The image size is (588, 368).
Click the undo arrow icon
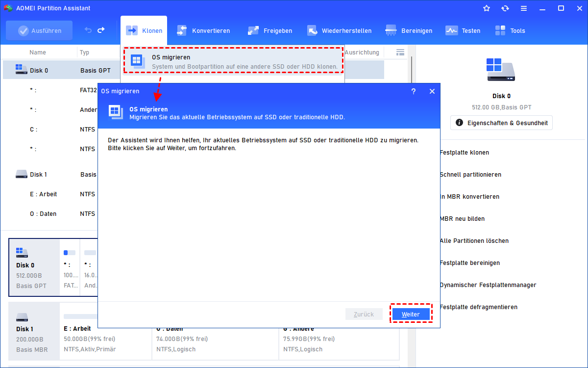coord(88,30)
